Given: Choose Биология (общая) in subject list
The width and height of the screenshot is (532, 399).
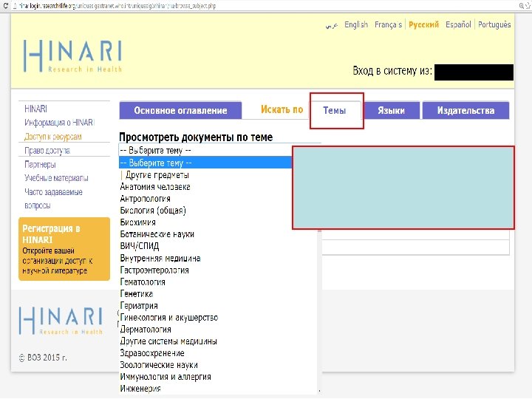Looking at the screenshot, I should [x=153, y=211].
